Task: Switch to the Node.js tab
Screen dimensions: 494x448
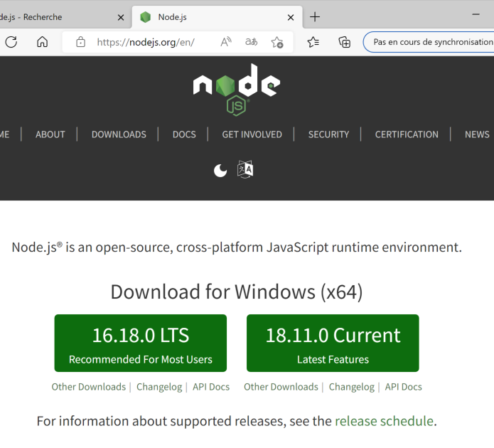Action: pos(218,17)
